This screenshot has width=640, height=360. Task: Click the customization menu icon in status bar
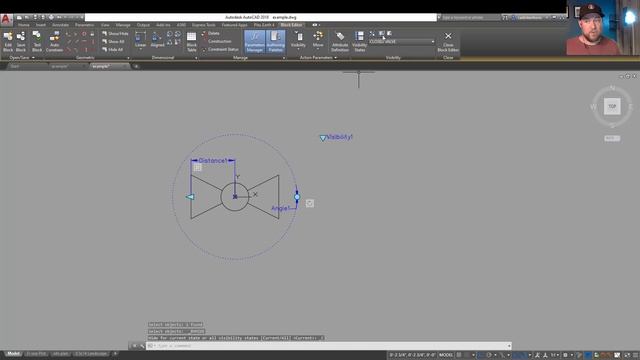635,355
